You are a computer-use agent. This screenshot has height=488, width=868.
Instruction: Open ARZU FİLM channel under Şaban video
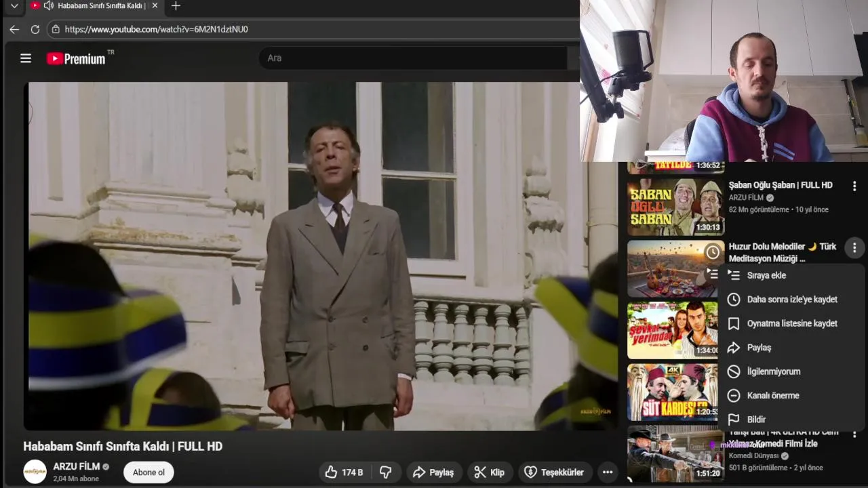(x=746, y=197)
